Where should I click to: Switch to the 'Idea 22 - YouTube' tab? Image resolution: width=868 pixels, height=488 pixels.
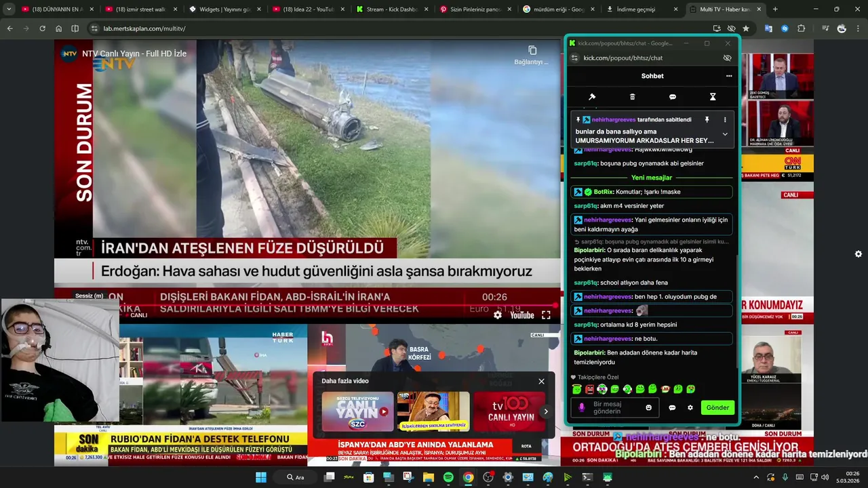tap(308, 9)
